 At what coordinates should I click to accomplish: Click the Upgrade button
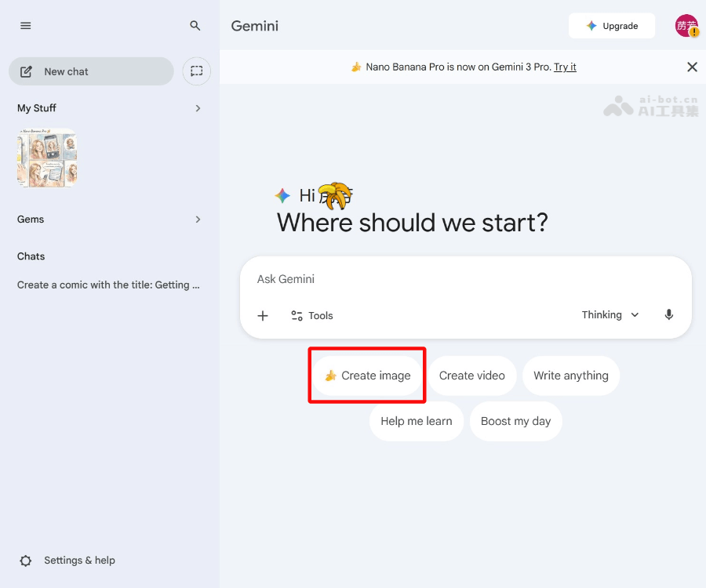coord(612,26)
